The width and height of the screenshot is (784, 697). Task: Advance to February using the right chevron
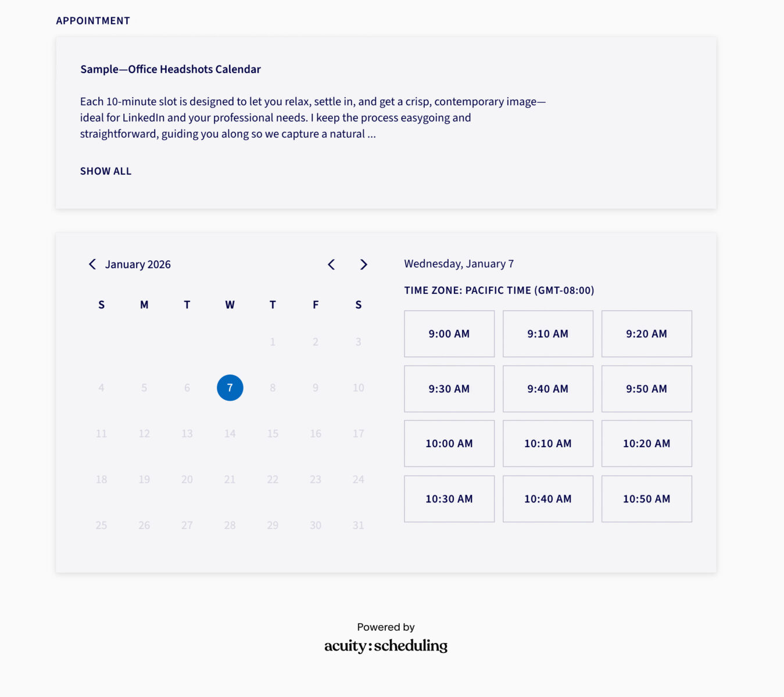[x=364, y=264]
